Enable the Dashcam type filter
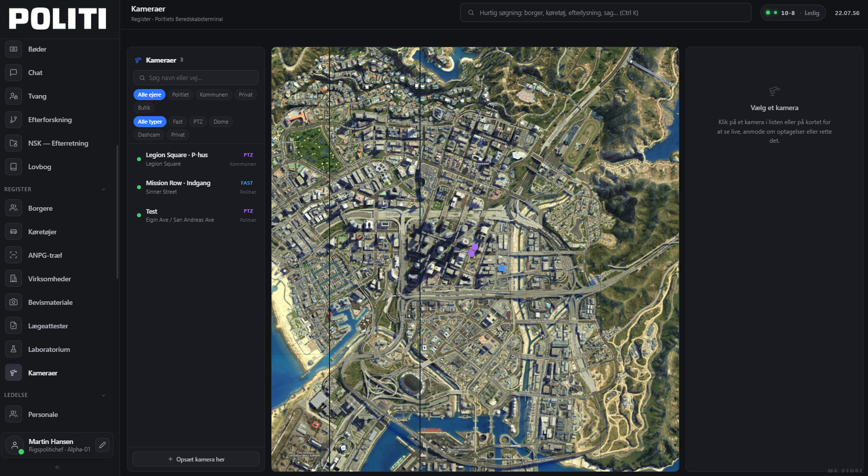Screen dimensions: 868x476 [x=149, y=135]
